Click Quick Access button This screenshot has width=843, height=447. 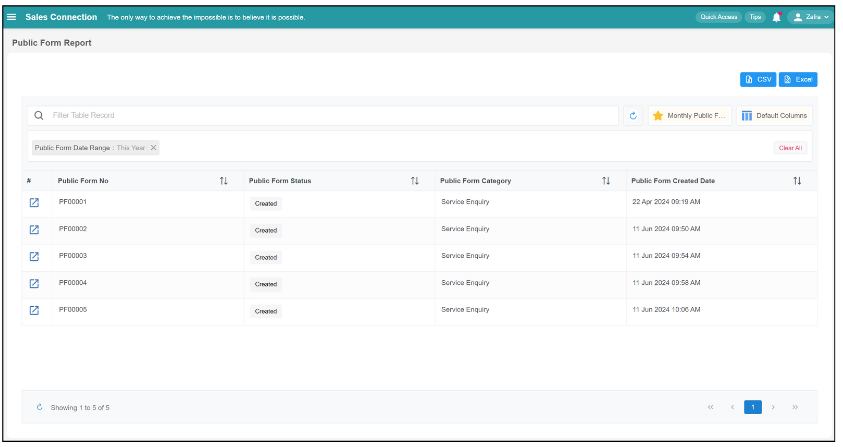[x=718, y=17]
